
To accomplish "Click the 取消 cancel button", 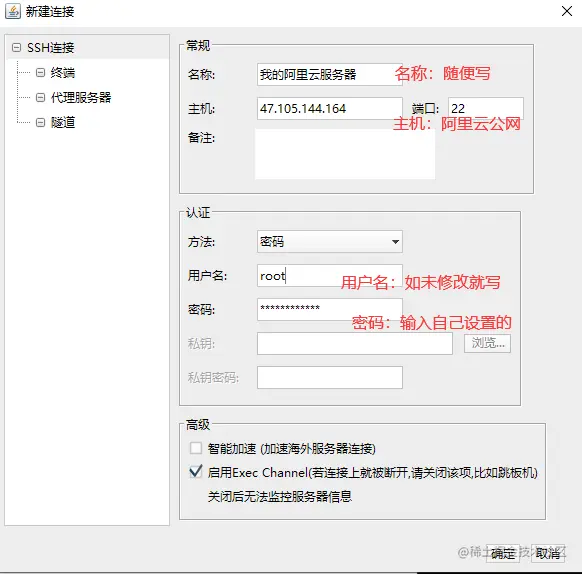I will click(x=548, y=554).
